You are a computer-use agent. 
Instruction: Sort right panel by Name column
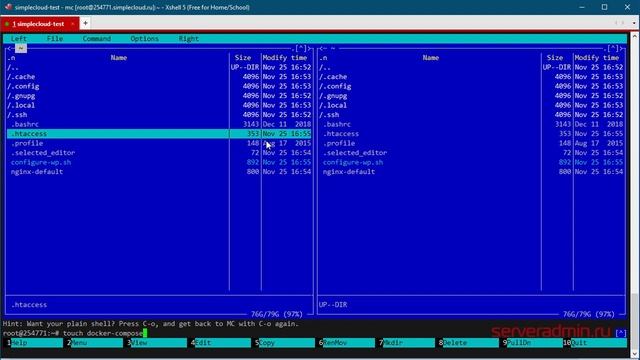(431, 58)
